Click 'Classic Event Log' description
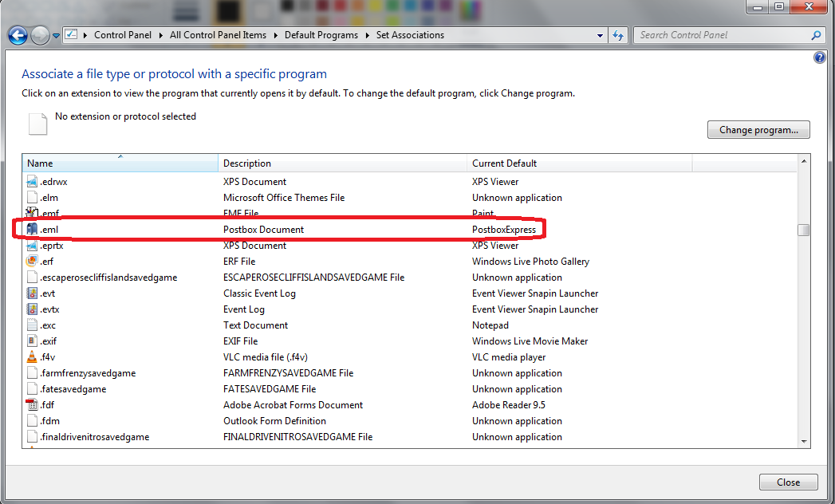This screenshot has height=504, width=835. coord(259,293)
